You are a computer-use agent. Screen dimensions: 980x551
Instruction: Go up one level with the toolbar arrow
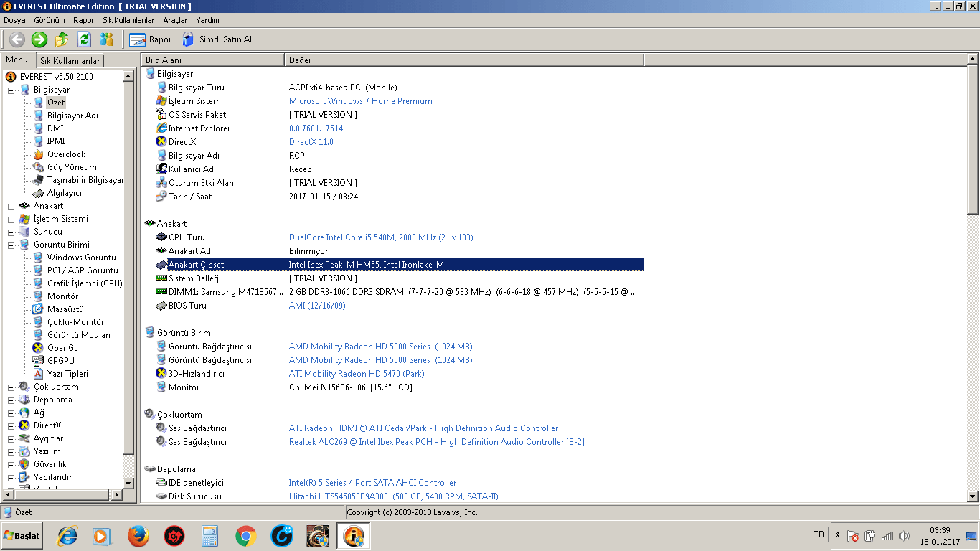(x=62, y=39)
